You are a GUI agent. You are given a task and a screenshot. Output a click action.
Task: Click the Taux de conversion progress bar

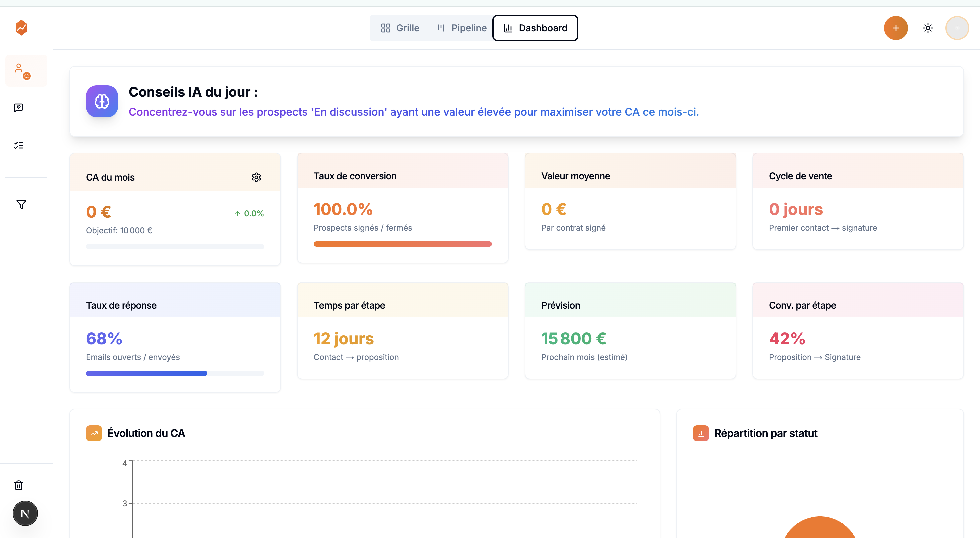pyautogui.click(x=403, y=244)
